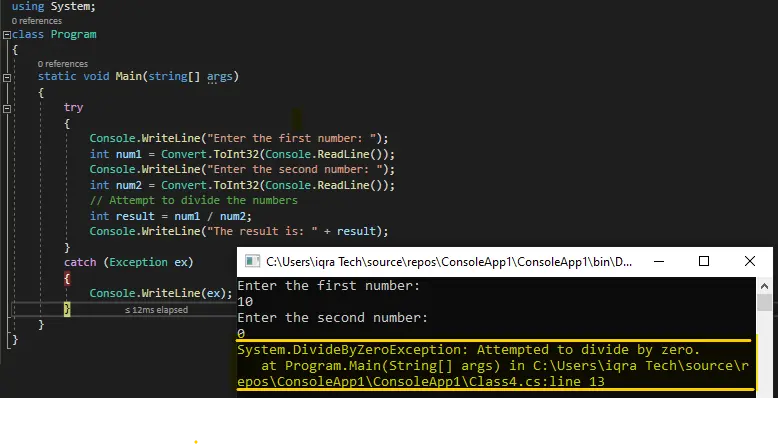Open references link above Main method
The image size is (778, 444).
pos(63,64)
